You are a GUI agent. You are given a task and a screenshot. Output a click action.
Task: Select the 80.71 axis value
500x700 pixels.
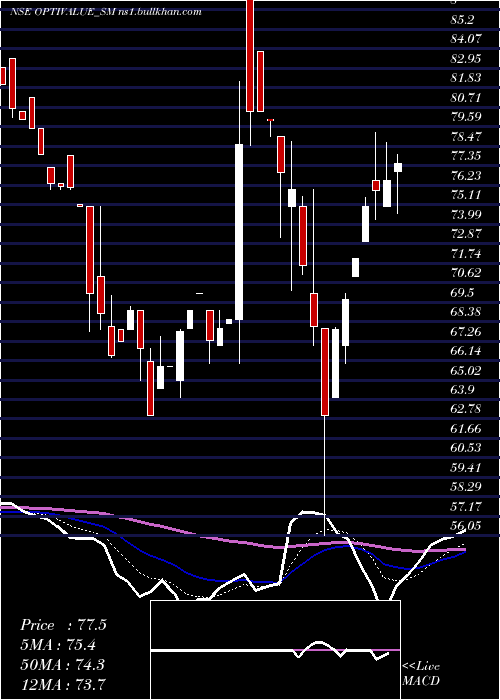coord(466,98)
